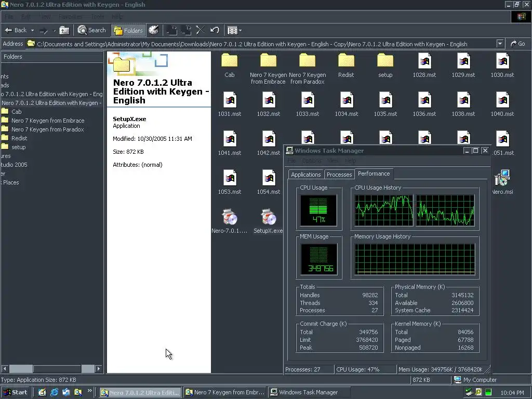Go Up one folder level

pyautogui.click(x=64, y=30)
